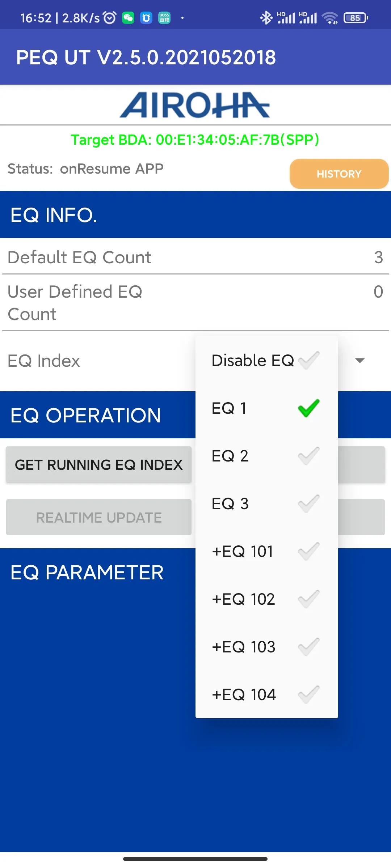Viewport: 391px width, 868px height.
Task: Tap the WeChat notification icon
Action: pos(128,18)
